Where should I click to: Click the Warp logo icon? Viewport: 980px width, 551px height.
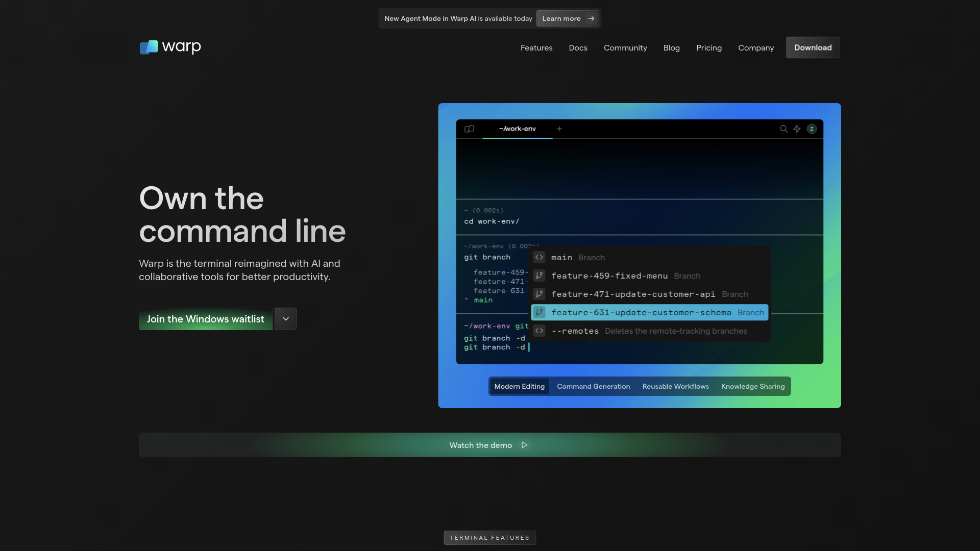(x=149, y=47)
